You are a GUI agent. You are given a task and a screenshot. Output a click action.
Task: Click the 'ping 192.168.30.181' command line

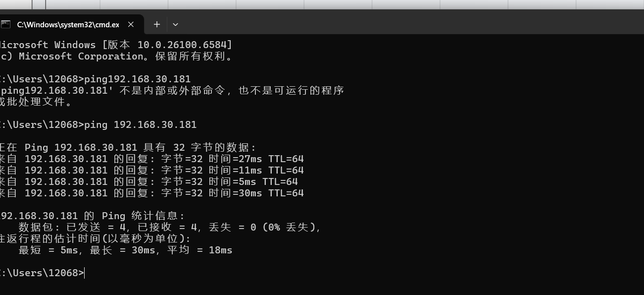pyautogui.click(x=98, y=125)
